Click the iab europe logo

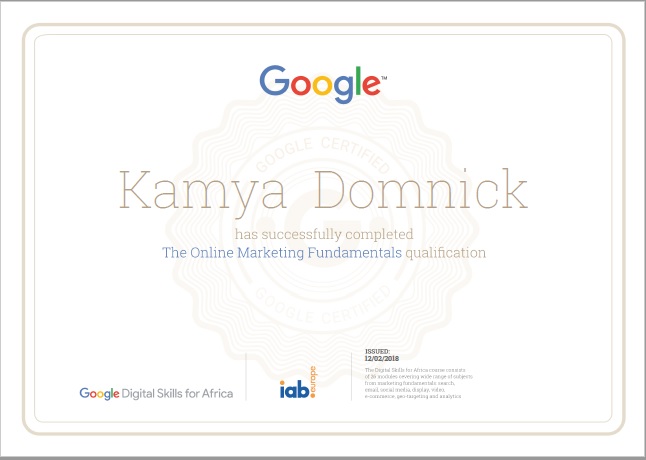click(298, 382)
